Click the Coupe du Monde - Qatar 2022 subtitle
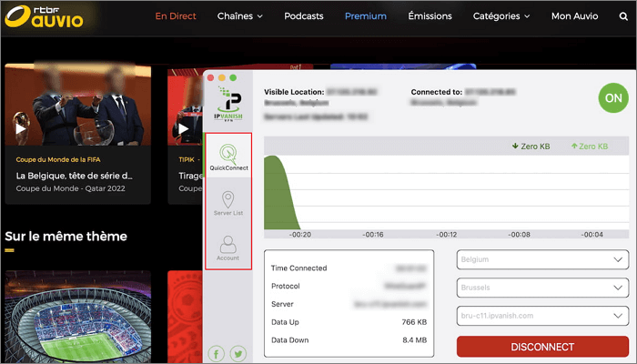The width and height of the screenshot is (637, 364). pyautogui.click(x=70, y=188)
